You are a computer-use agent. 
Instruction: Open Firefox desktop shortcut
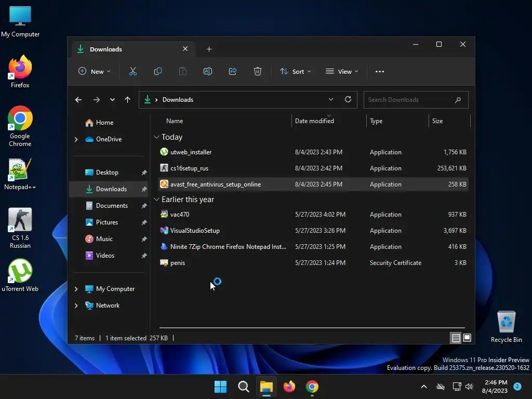(20, 72)
